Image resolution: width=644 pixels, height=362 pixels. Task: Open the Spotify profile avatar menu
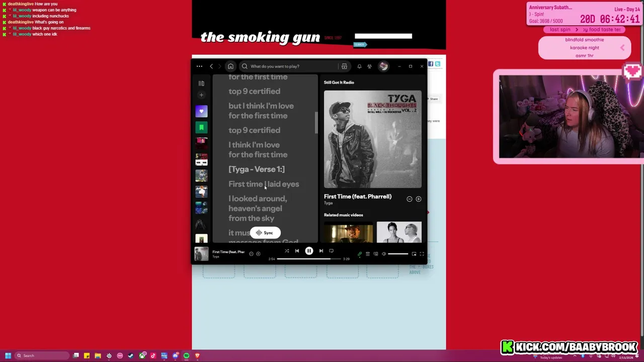pos(383,66)
